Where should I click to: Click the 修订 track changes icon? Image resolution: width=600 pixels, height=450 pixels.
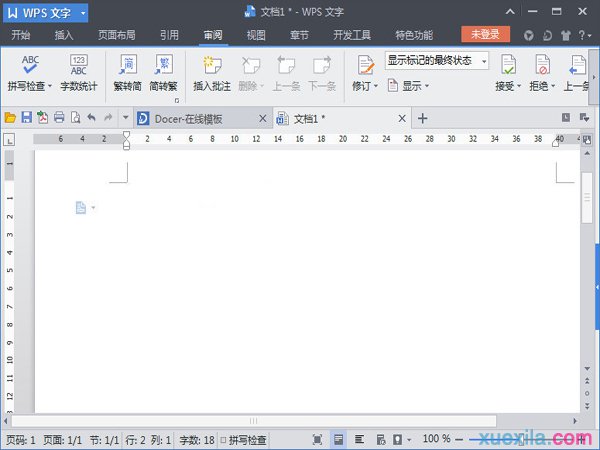[365, 65]
